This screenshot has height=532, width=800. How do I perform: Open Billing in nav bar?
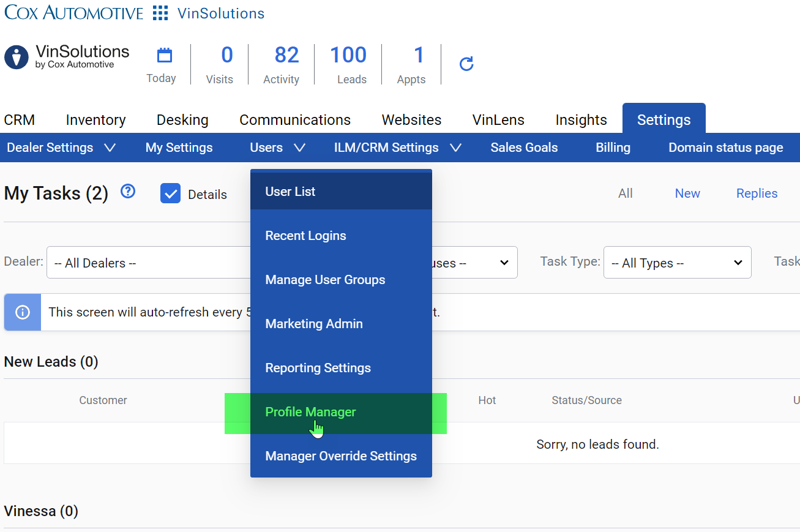613,148
